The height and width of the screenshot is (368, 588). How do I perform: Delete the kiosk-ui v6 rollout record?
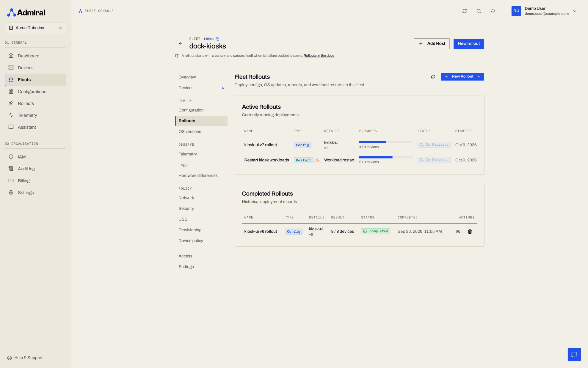click(470, 232)
